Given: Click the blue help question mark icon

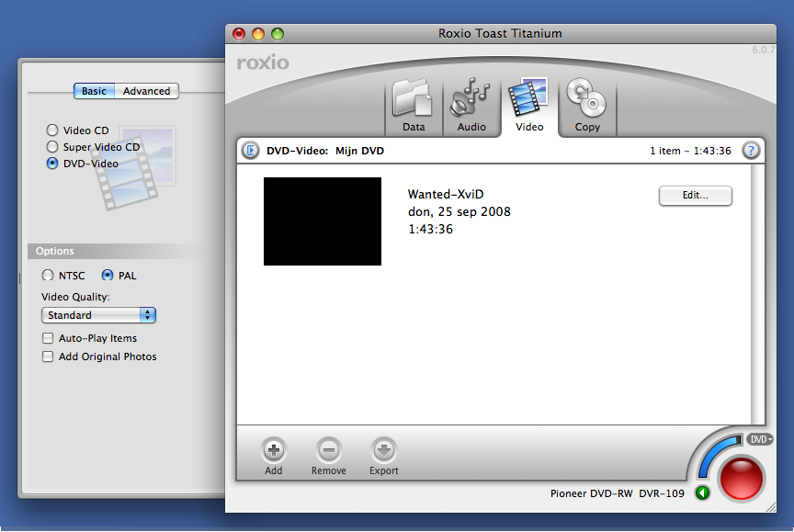Looking at the screenshot, I should point(751,151).
